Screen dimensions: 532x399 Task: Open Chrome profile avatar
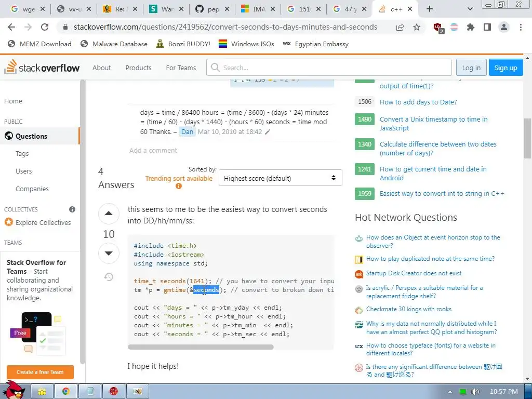[x=504, y=27]
